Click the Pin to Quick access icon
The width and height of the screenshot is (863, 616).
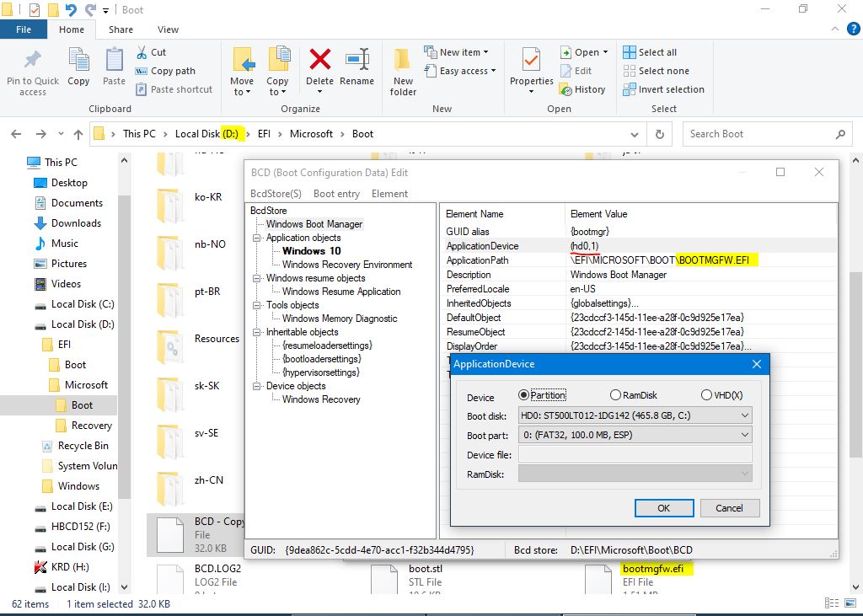33,61
